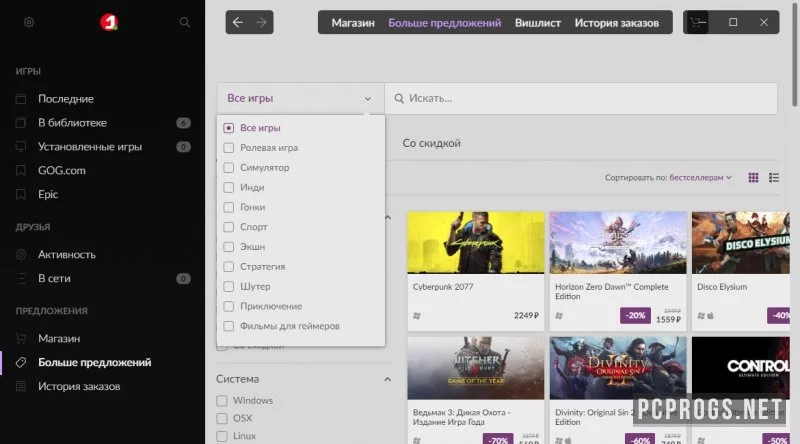Go forward with the right arrow
Viewport: 800px width, 444px height.
[x=261, y=22]
